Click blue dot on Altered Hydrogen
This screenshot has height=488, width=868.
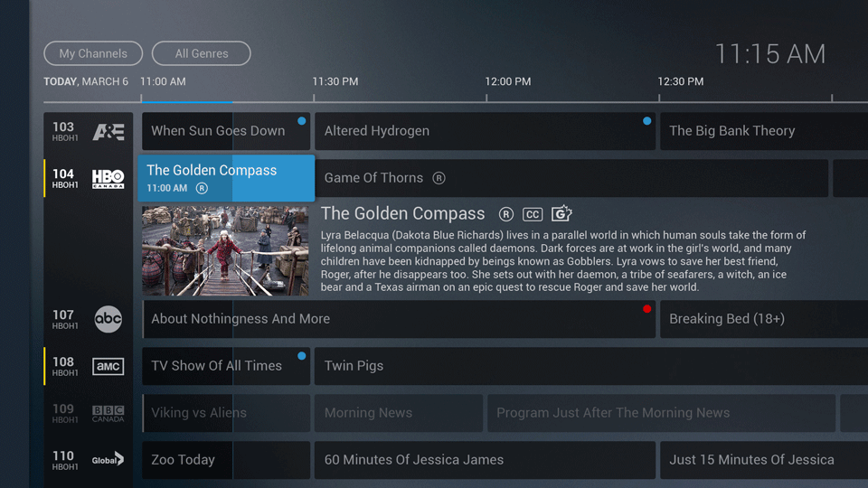(x=647, y=121)
